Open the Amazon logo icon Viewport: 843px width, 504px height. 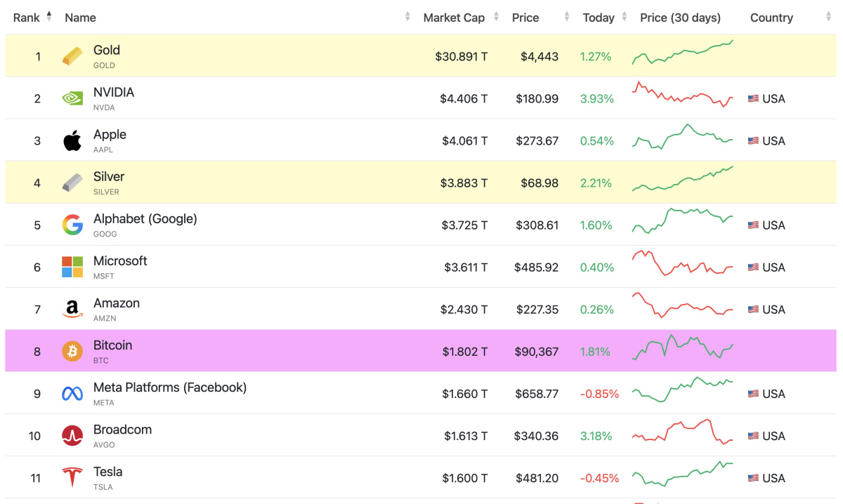[72, 310]
